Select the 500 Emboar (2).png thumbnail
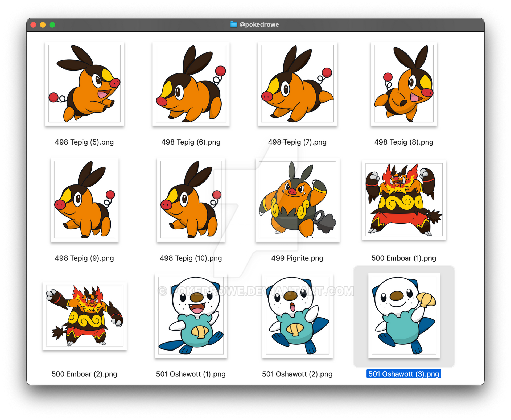Image resolution: width=511 pixels, height=420 pixels. (84, 316)
